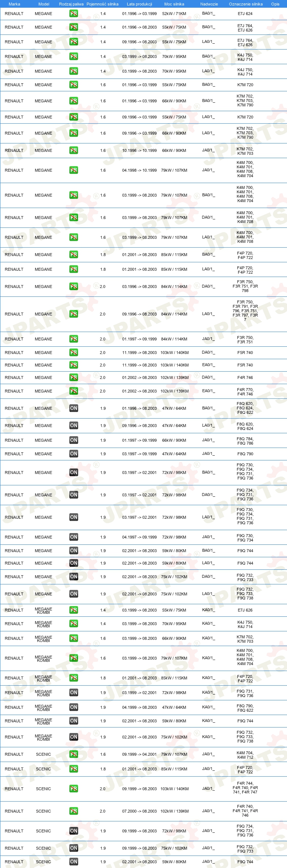Click the Moc silnika column header
287x868 pixels.
(x=174, y=4)
